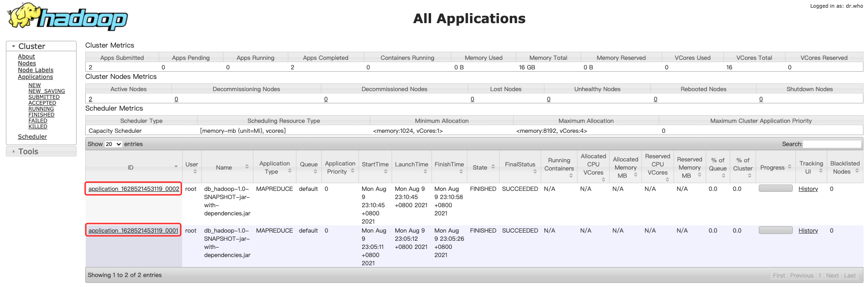Viewport: 868px width, 287px height.
Task: Click progress bar of application 0002
Action: pyautogui.click(x=776, y=188)
